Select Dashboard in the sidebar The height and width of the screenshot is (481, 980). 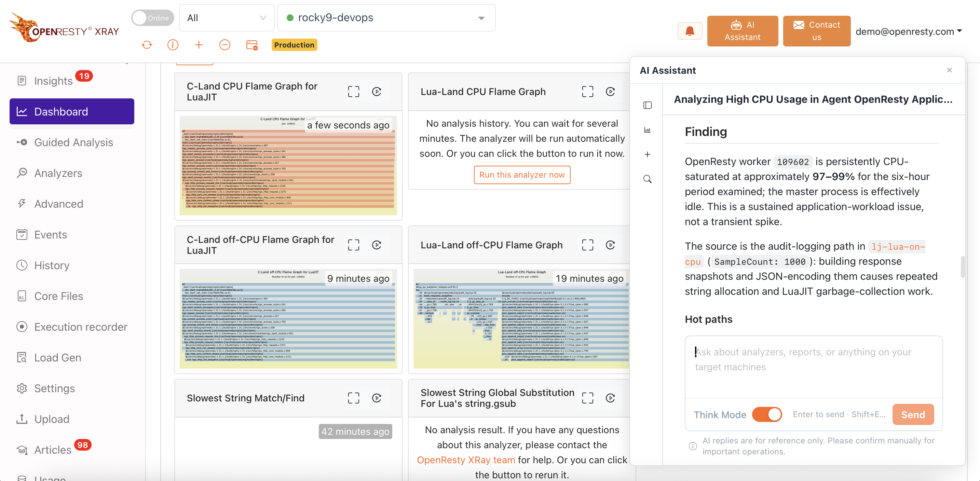pos(72,111)
